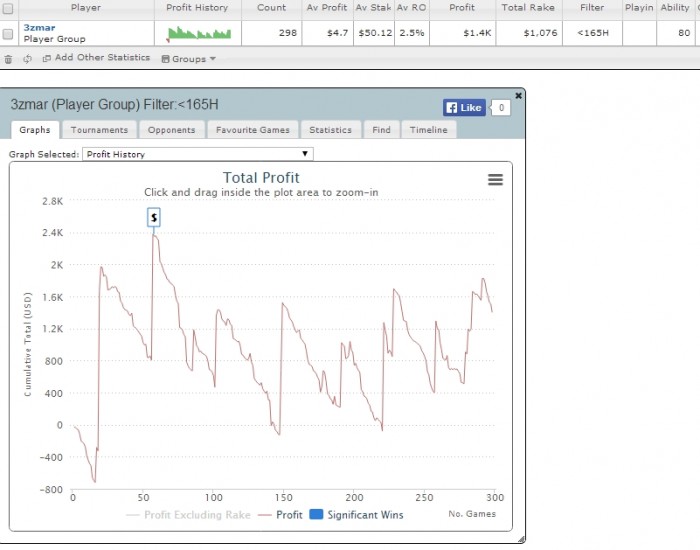The height and width of the screenshot is (550, 700).
Task: Close the 3zmar popup panel
Action: click(518, 96)
